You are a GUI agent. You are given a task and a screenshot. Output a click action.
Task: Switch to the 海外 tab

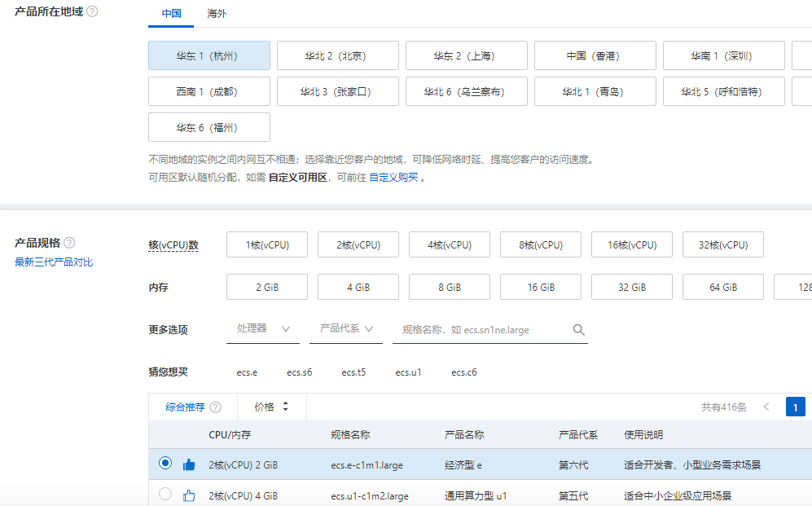click(216, 14)
